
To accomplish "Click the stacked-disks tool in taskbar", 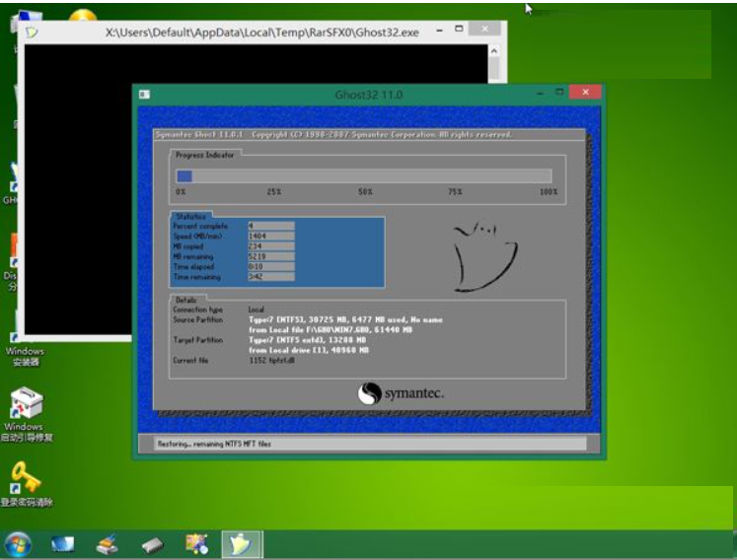I will click(x=108, y=543).
